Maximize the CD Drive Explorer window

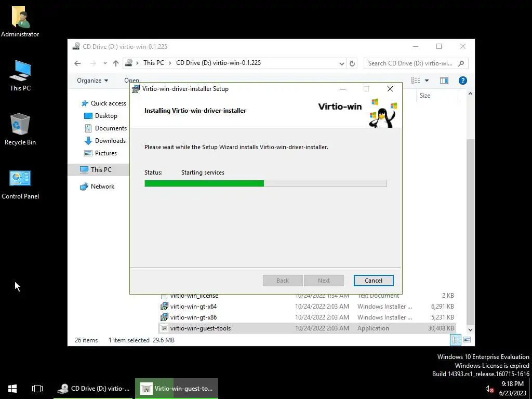(x=439, y=46)
